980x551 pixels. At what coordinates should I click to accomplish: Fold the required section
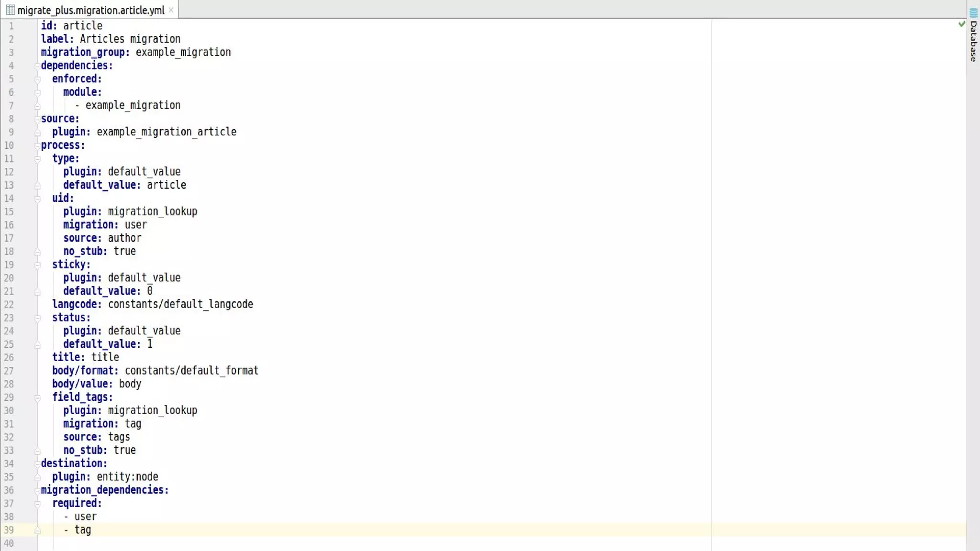coord(37,504)
